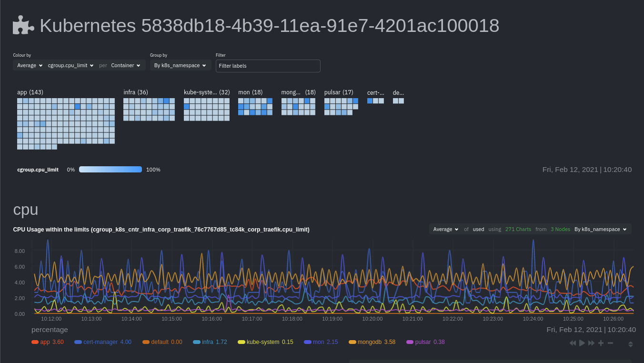Open the per Container dropdown
Screen dimensions: 644x363
[x=126, y=65]
